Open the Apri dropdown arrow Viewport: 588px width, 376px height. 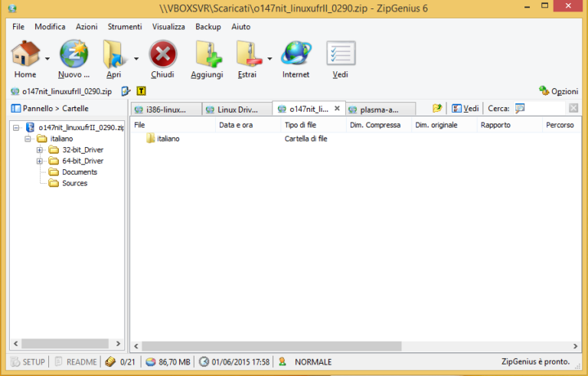point(136,58)
